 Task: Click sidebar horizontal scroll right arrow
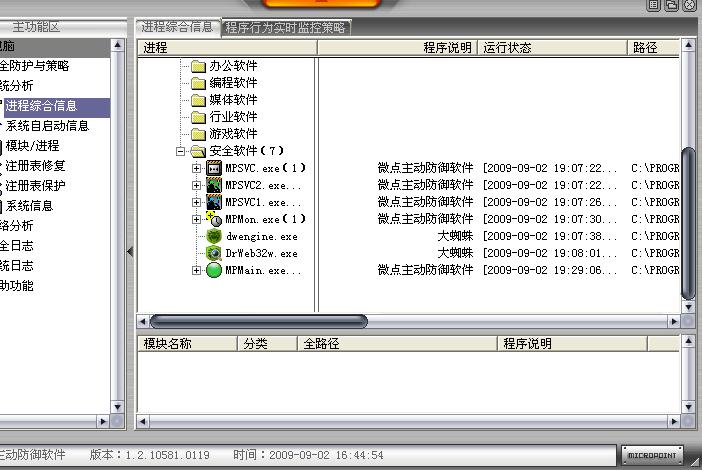click(103, 421)
